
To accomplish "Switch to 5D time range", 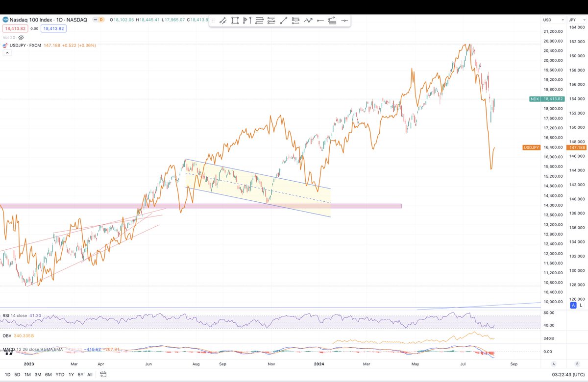I will click(x=17, y=375).
